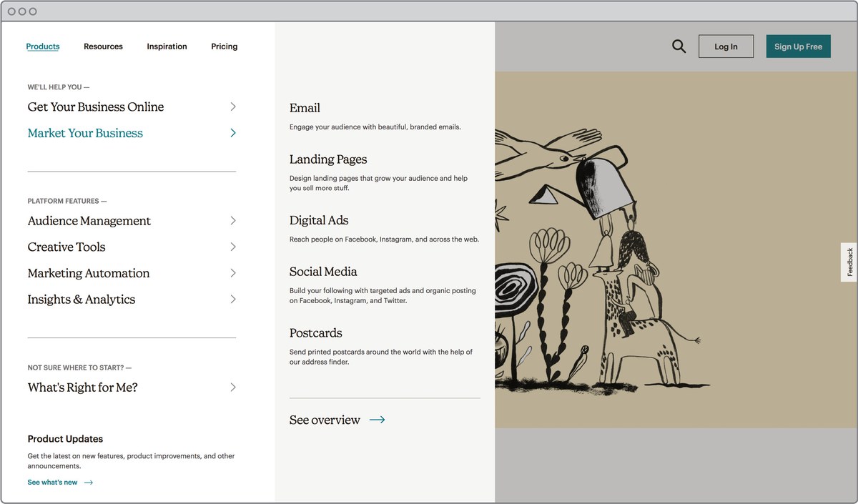Screen dimensions: 858x504
Task: Choose Audience Management label
Action: 89,221
